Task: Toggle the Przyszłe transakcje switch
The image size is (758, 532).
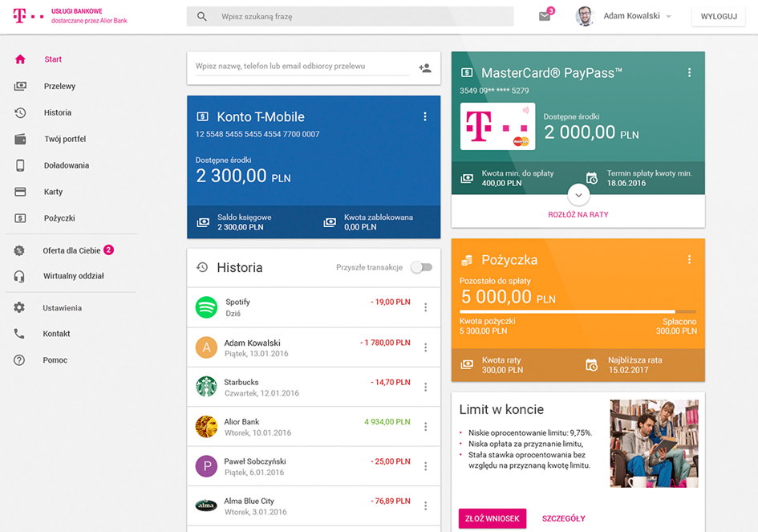Action: pos(422,267)
